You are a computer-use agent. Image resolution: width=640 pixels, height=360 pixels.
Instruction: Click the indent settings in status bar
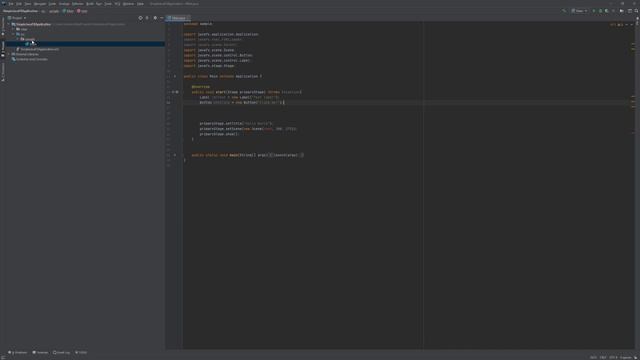626,358
